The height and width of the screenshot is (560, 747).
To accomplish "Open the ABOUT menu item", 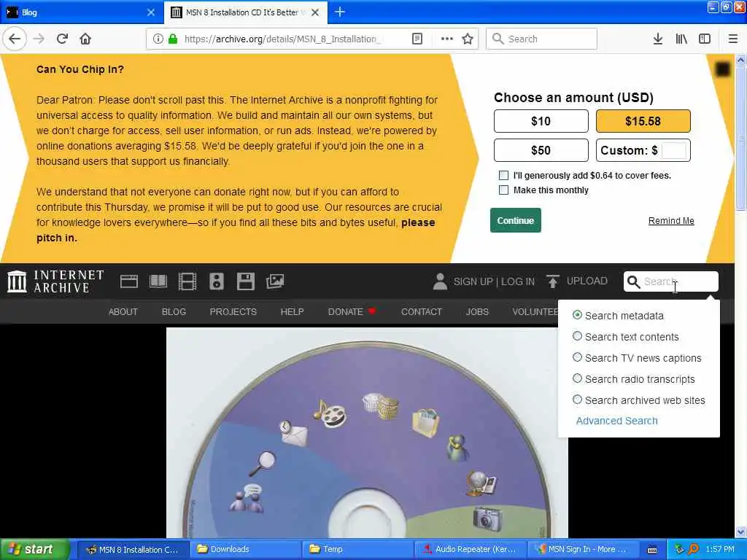I will pyautogui.click(x=123, y=312).
